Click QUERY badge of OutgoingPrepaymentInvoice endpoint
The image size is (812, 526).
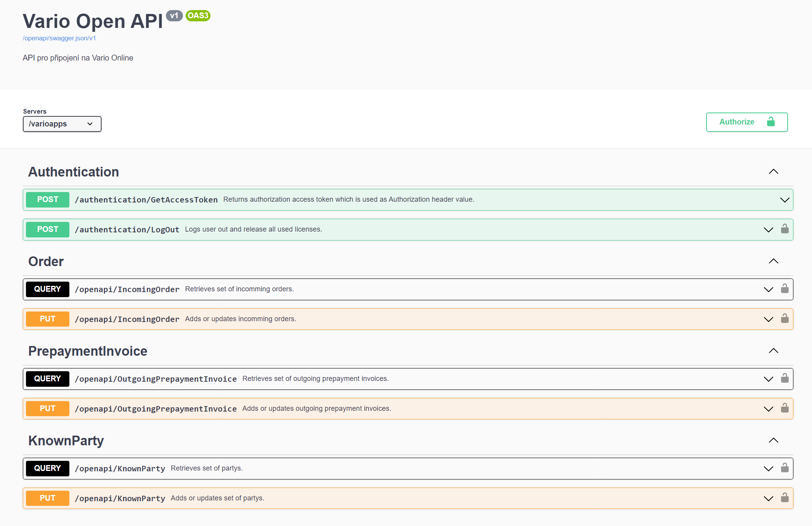48,379
